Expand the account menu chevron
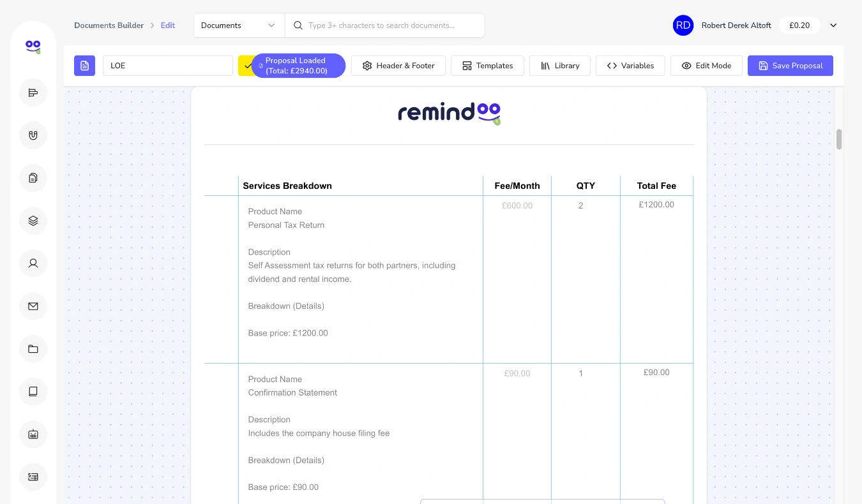The height and width of the screenshot is (504, 862). (x=833, y=26)
